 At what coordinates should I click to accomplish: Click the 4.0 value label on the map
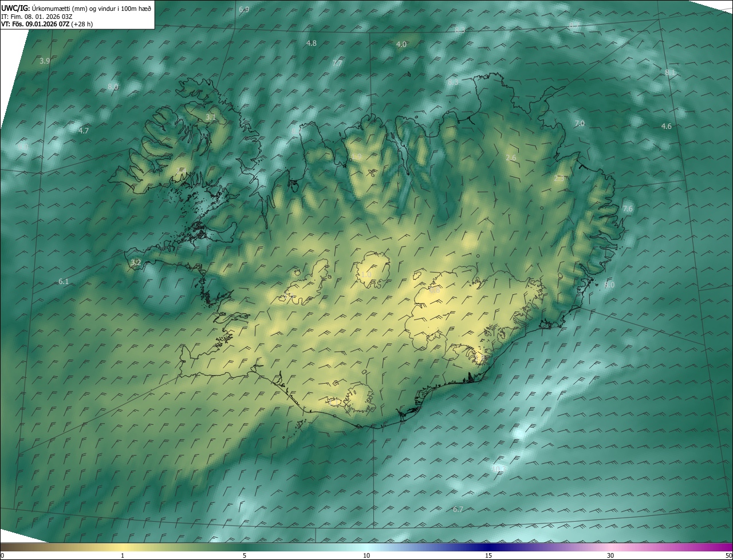point(401,45)
